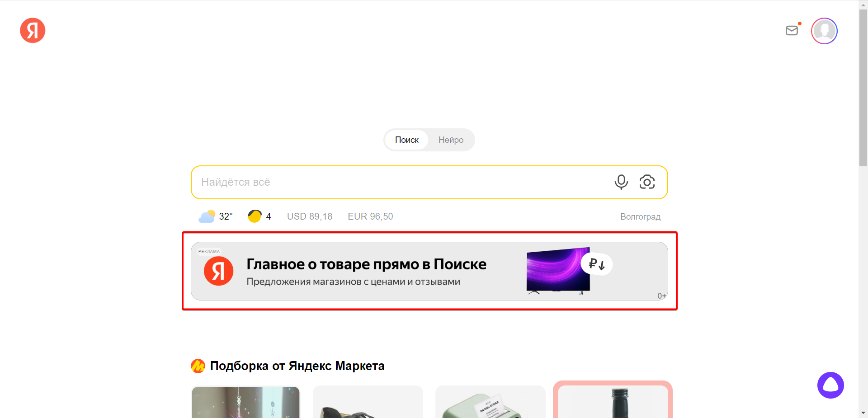Open the traffic score 4 indicator

(259, 216)
